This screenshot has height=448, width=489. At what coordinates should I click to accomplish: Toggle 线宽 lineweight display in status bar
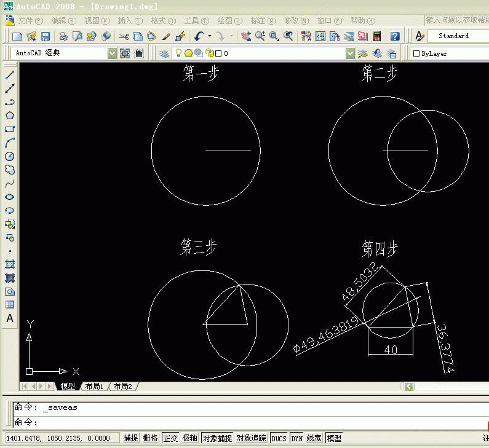(x=314, y=438)
